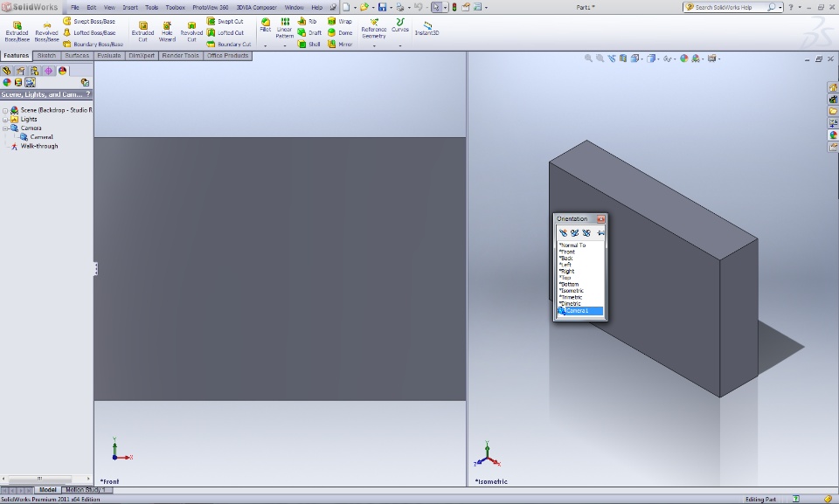Viewport: 839px width, 504px height.
Task: Switch to the DimXpert tab
Action: pyautogui.click(x=142, y=56)
